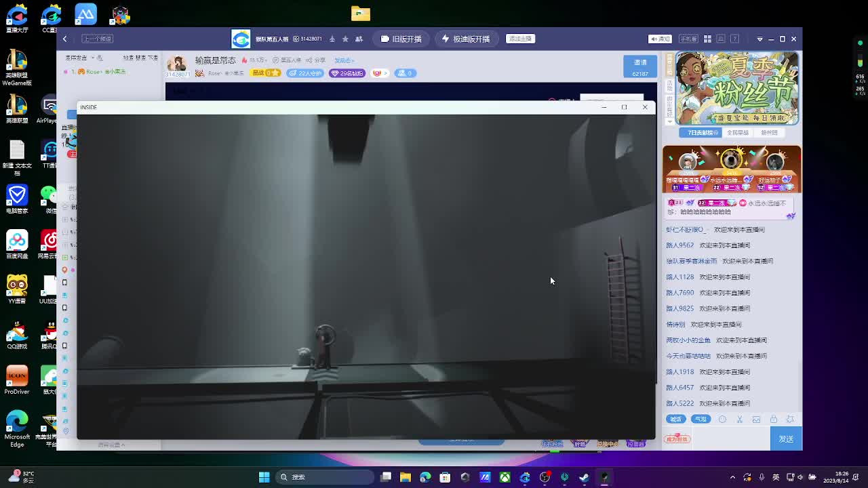
Task: Click the 旧版开播 broadcast button
Action: pyautogui.click(x=401, y=39)
